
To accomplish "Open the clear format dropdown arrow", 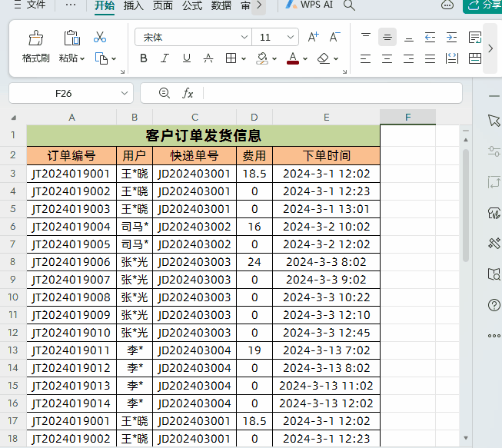I will pyautogui.click(x=336, y=59).
